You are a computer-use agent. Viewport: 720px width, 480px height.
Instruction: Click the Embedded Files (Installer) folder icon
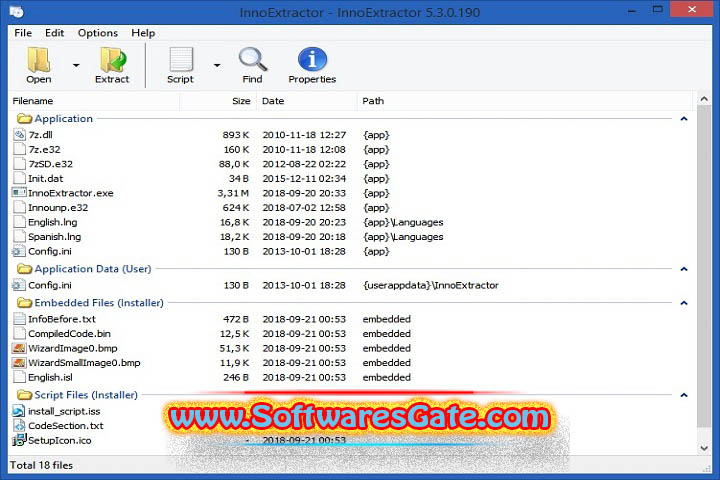tap(24, 303)
